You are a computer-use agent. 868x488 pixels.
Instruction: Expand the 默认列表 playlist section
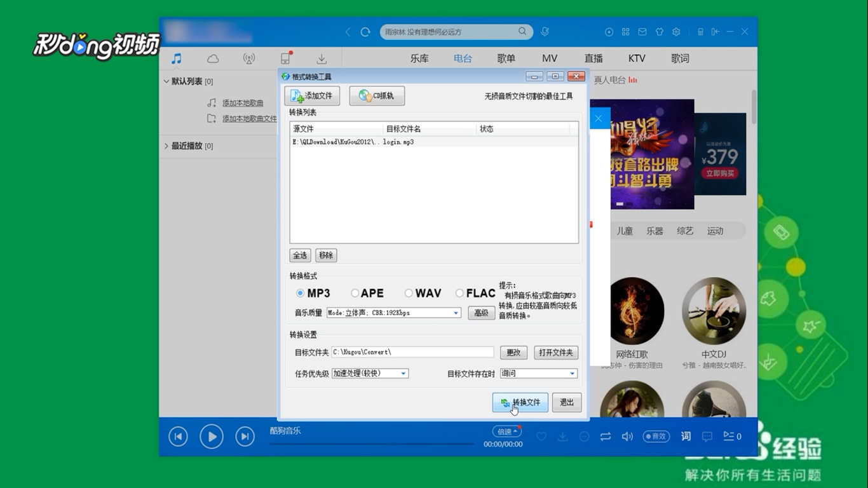tap(166, 81)
